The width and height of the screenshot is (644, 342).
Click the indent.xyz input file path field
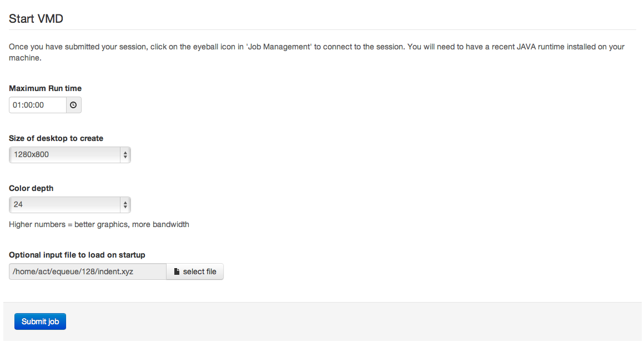pos(88,272)
